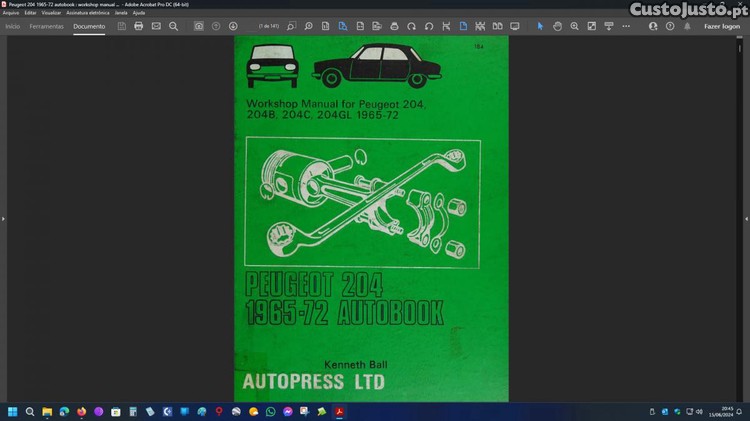Activate the Hand pan tool
This screenshot has width=750, height=421.
(x=557, y=26)
